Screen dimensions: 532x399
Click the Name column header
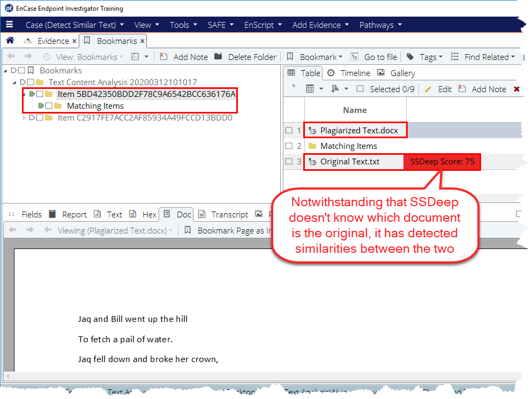[355, 110]
